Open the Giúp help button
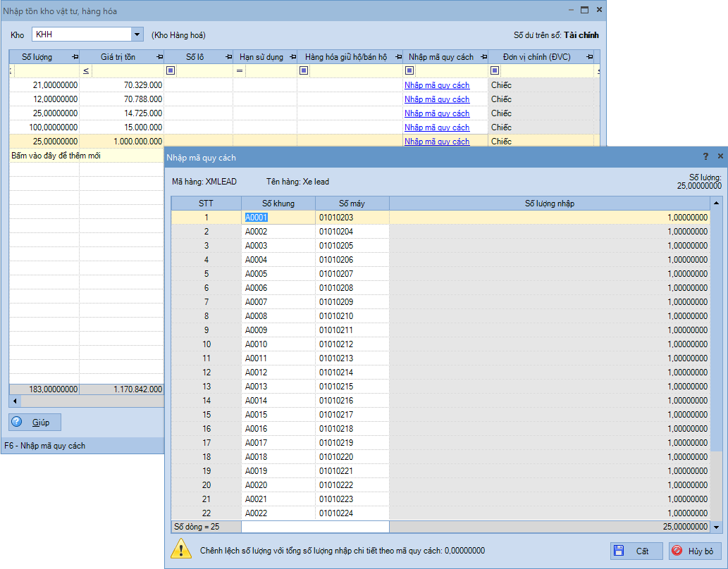Image resolution: width=728 pixels, height=569 pixels. (35, 423)
